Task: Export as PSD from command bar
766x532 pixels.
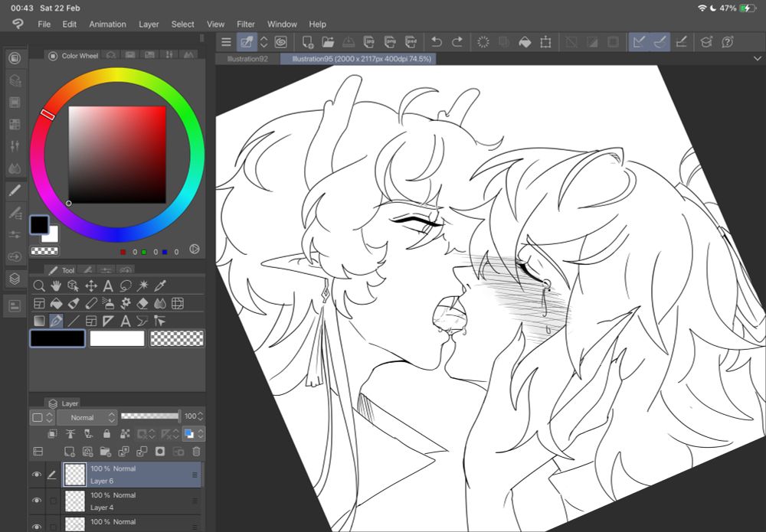Action: (411, 42)
